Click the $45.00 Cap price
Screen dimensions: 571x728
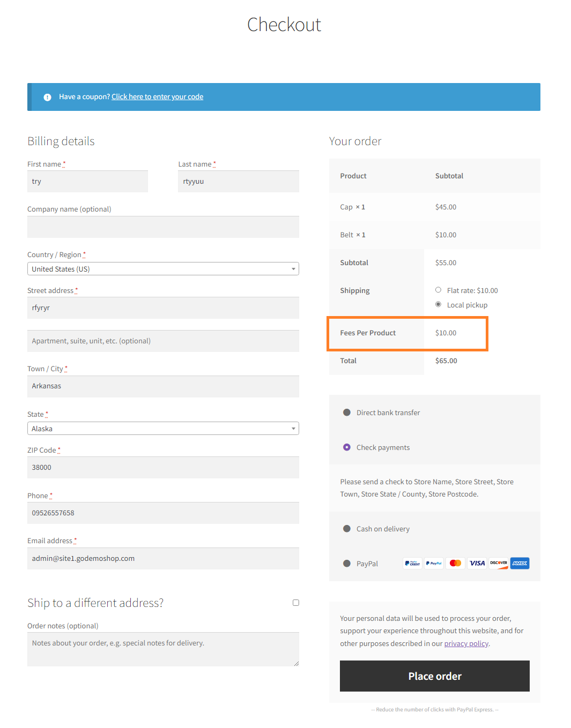tap(446, 207)
